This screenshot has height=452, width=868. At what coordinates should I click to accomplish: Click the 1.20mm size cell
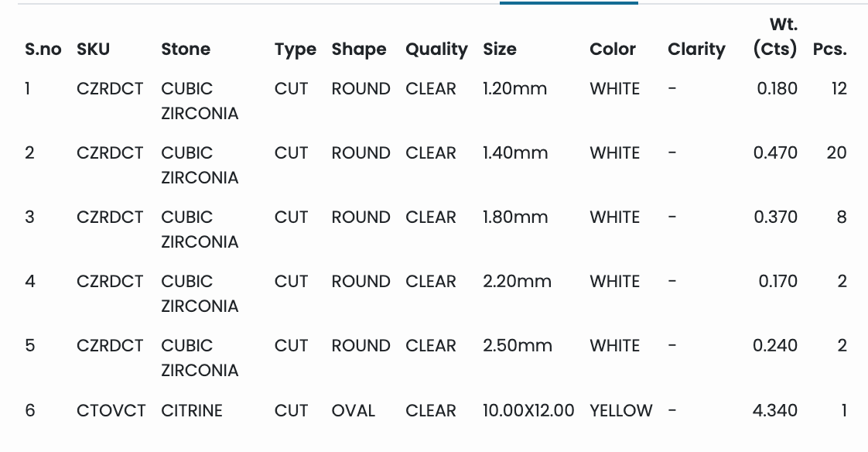pos(514,88)
